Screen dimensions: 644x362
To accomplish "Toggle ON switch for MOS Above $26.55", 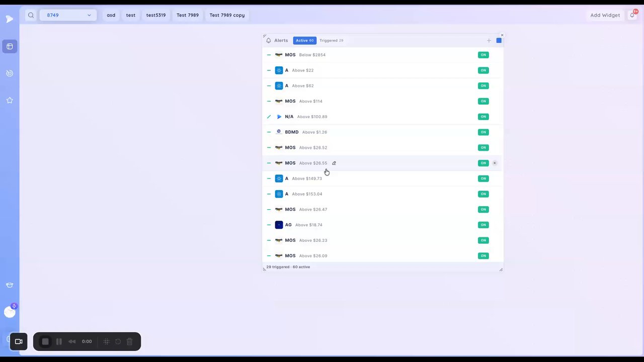I will 483,163.
